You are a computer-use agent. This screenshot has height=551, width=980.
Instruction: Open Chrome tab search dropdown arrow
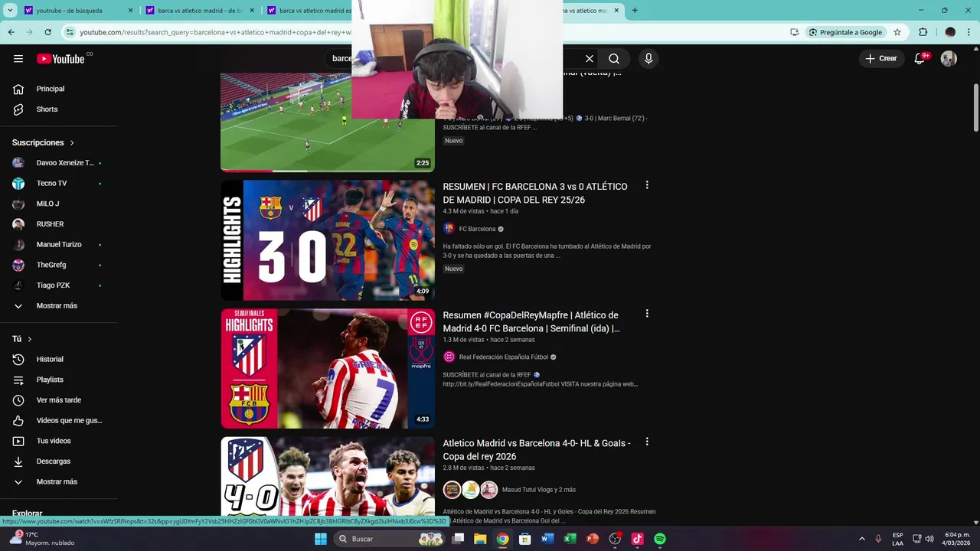(x=10, y=11)
